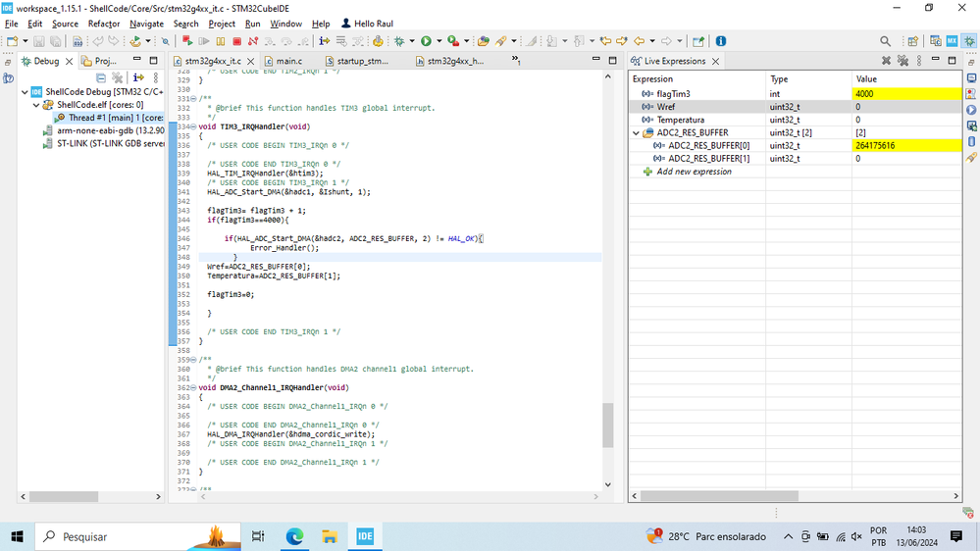Screen dimensions: 980x551
Task: Remove all expressions in Live Expressions view
Action: click(x=903, y=61)
